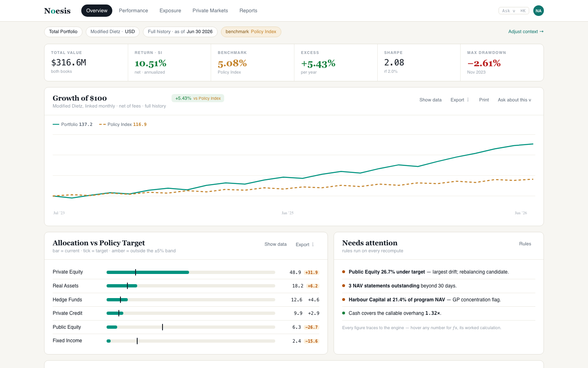Viewport: 588px width, 368px height.
Task: Click the +5.43% vs Policy Index badge
Action: point(198,98)
